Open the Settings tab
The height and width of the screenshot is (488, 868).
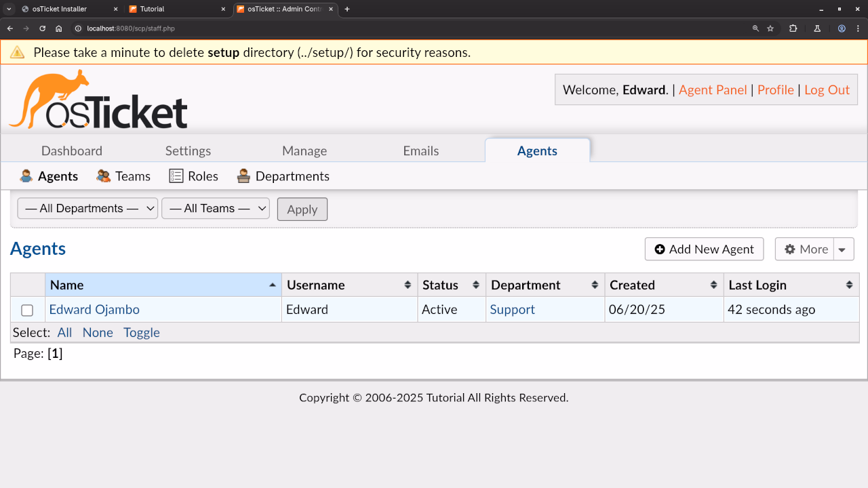[188, 150]
